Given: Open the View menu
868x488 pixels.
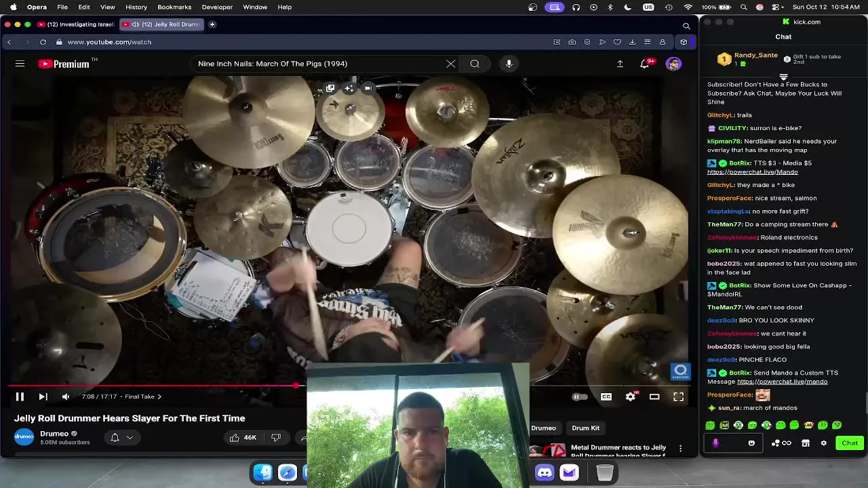Looking at the screenshot, I should tap(107, 7).
